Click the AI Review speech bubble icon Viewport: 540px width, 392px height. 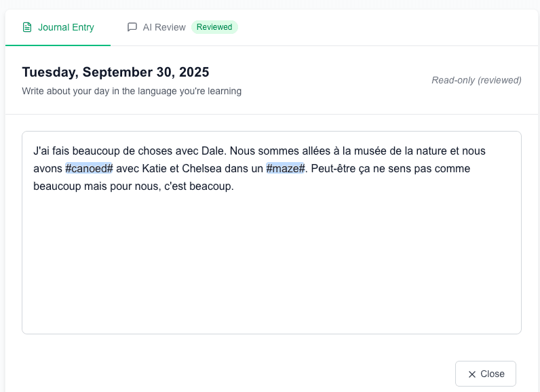coord(132,28)
